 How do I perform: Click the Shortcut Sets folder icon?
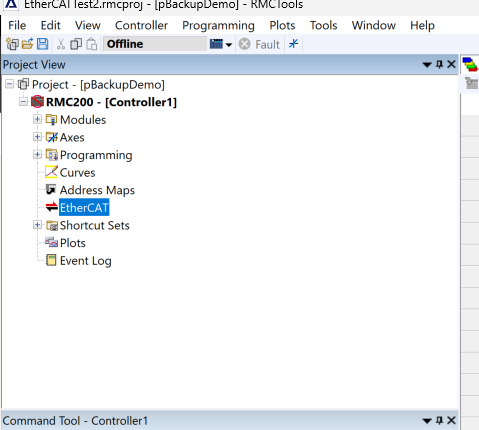52,226
